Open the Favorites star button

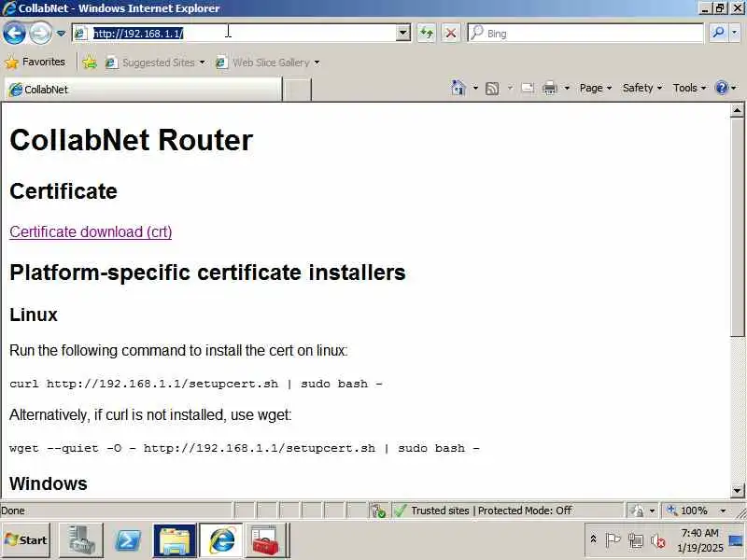point(35,62)
